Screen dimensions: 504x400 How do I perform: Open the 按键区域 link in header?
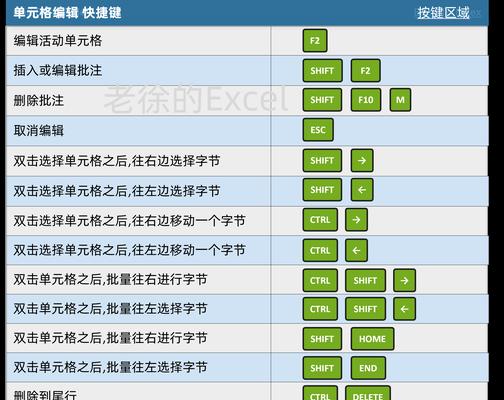click(443, 13)
